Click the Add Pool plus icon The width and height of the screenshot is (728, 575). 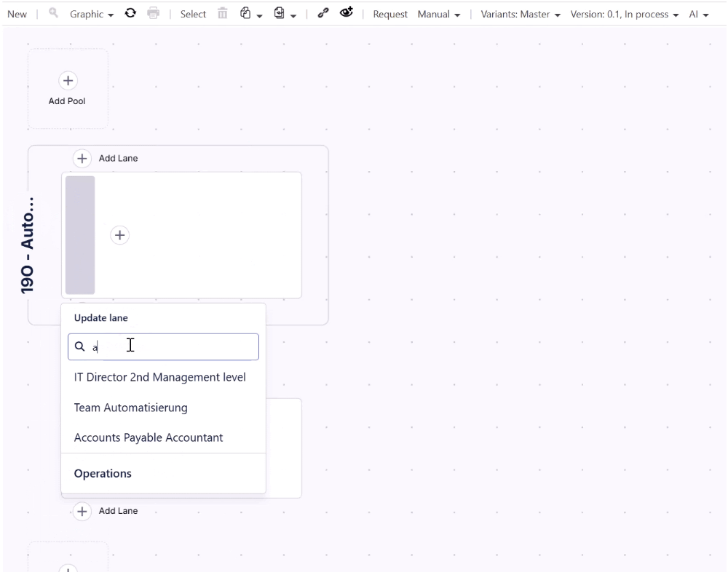coord(68,81)
